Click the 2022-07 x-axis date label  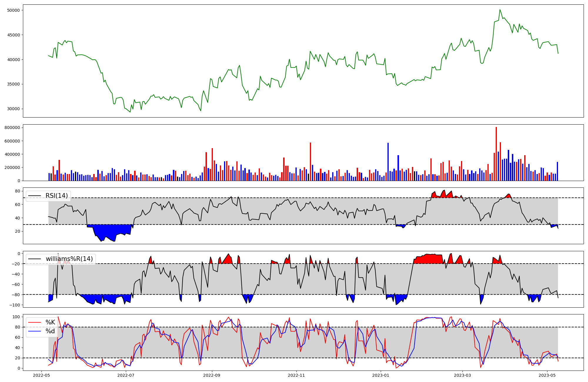(x=126, y=375)
